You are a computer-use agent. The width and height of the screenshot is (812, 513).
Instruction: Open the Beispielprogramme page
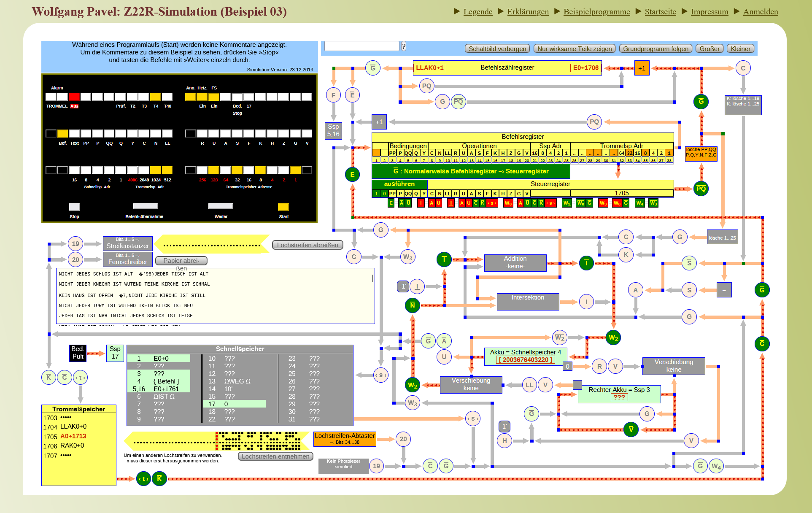597,12
